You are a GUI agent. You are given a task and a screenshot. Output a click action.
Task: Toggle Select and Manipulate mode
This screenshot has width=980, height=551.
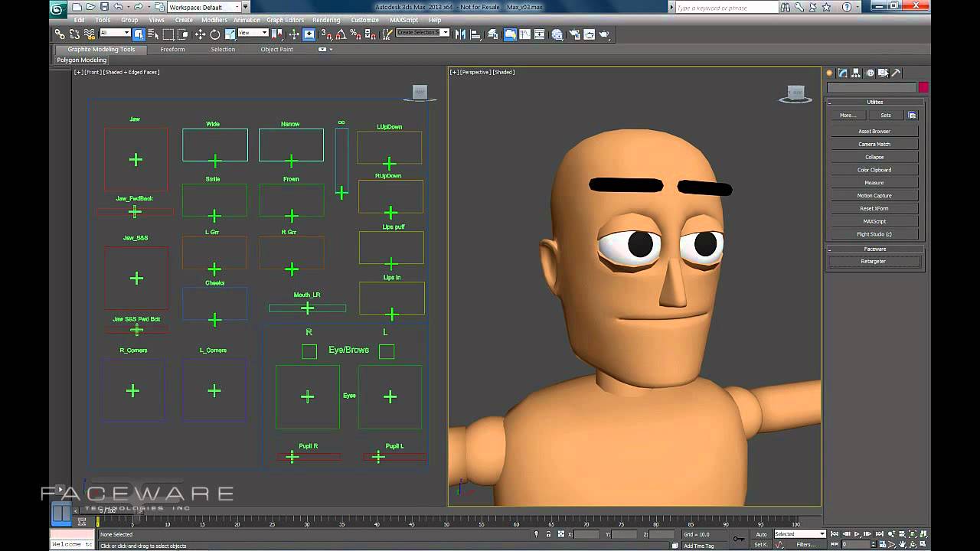(293, 34)
